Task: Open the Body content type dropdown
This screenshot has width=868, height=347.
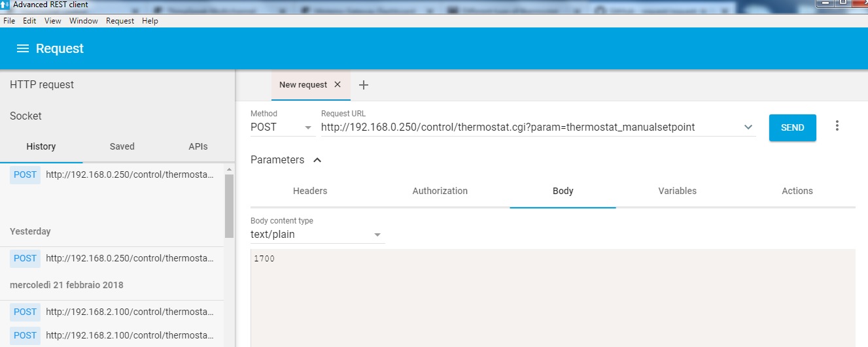Action: tap(317, 235)
